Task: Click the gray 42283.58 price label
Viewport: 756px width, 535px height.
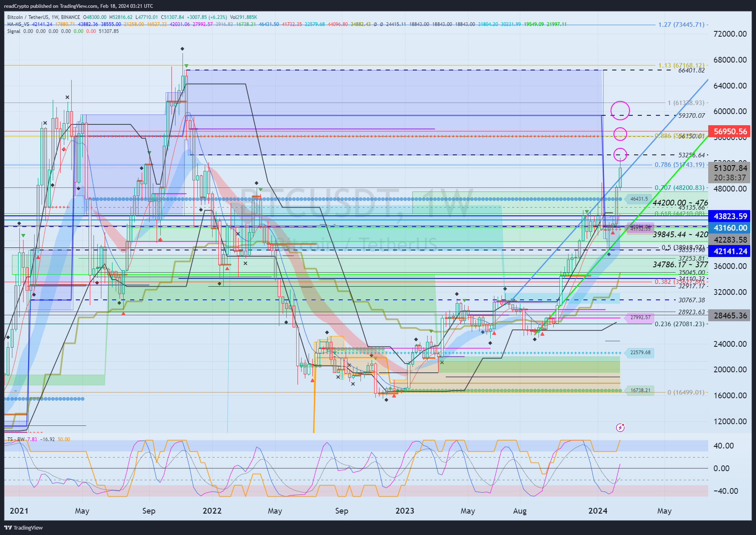Action: (x=730, y=240)
